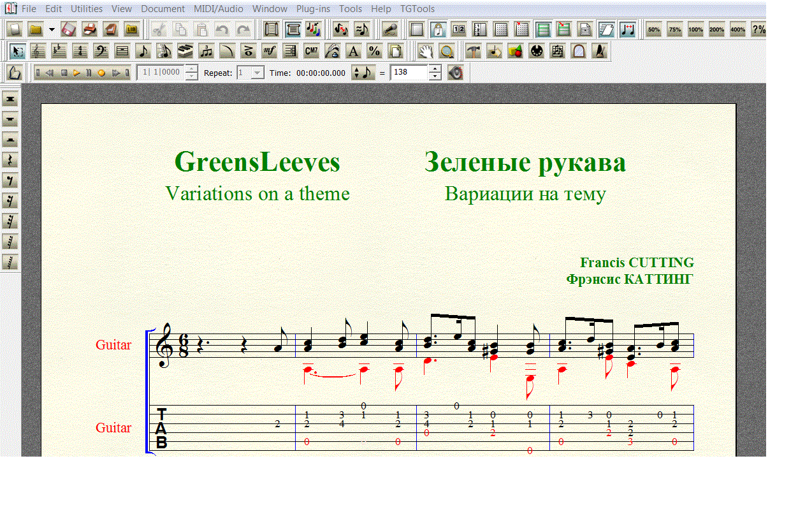Select the Text tool letter A
The width and height of the screenshot is (812, 521).
click(x=354, y=51)
